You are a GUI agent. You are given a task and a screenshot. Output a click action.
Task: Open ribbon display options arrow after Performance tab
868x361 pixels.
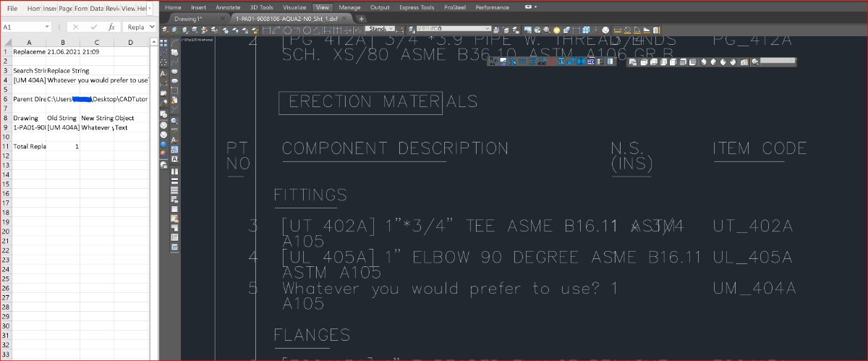tap(535, 7)
